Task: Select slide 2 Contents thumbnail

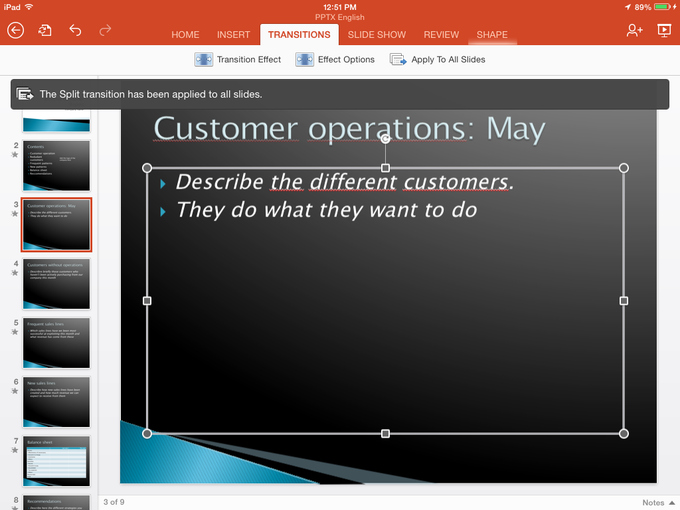Action: tap(56, 166)
